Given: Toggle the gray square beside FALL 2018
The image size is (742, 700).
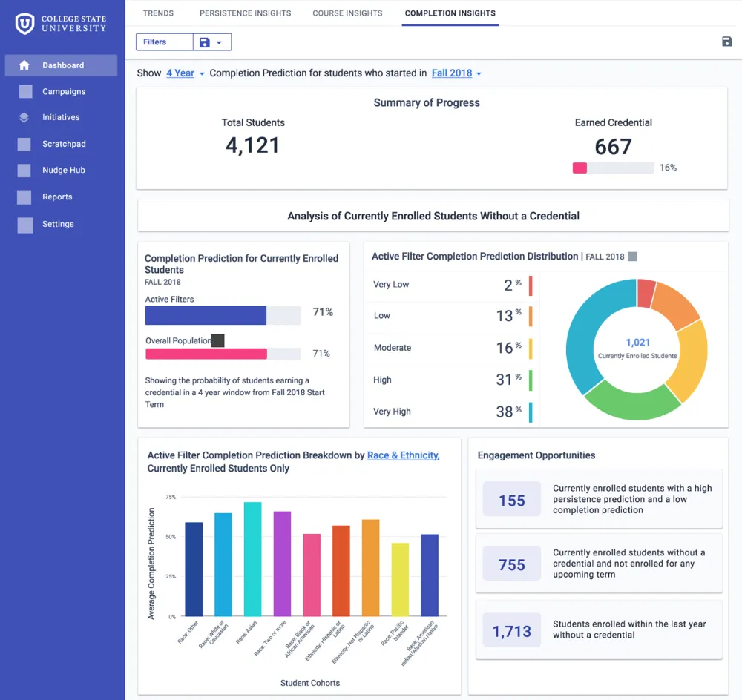Looking at the screenshot, I should pos(632,257).
